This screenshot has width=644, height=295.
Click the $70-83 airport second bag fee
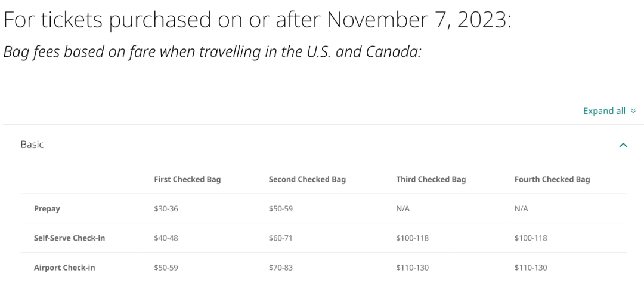[x=280, y=268]
